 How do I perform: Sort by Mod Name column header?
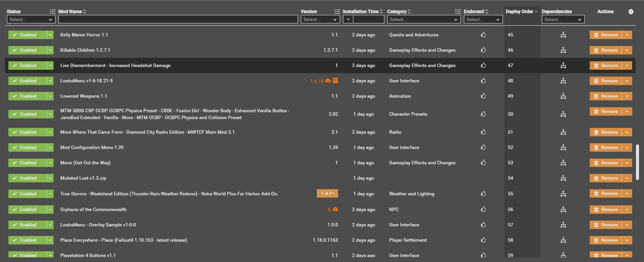click(x=72, y=11)
